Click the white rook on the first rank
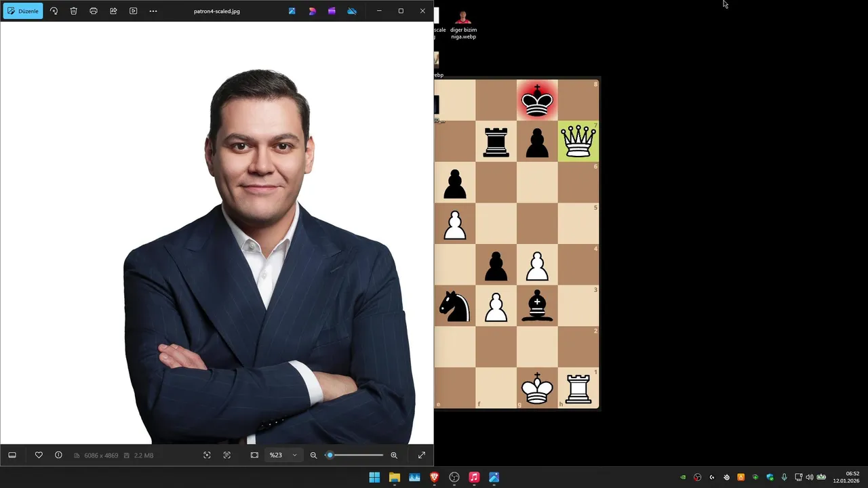The image size is (868, 488). pos(578,388)
